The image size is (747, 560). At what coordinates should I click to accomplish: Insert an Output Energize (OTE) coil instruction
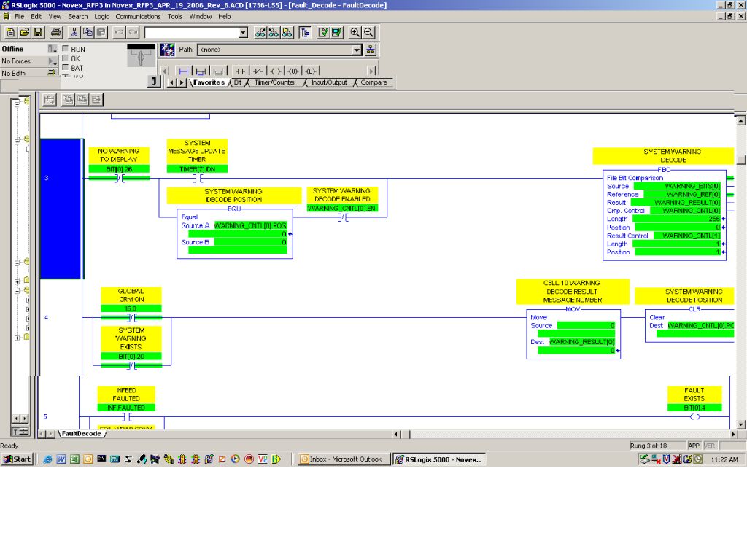275,71
